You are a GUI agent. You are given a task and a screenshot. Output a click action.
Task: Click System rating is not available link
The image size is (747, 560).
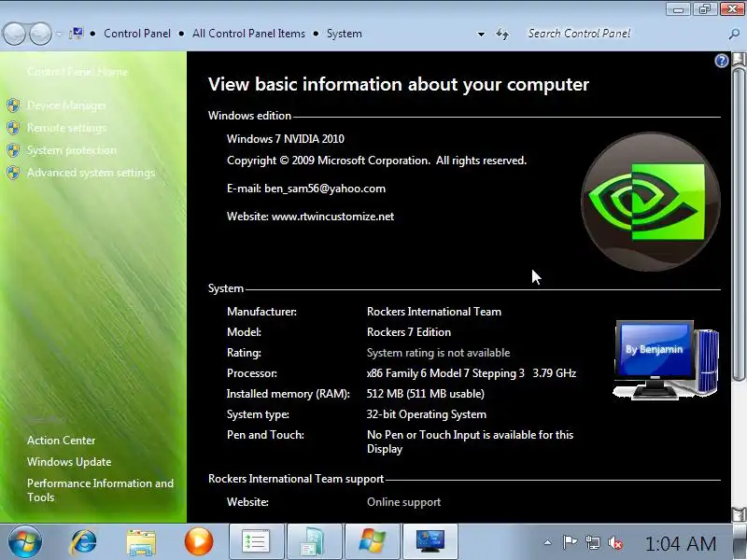438,353
